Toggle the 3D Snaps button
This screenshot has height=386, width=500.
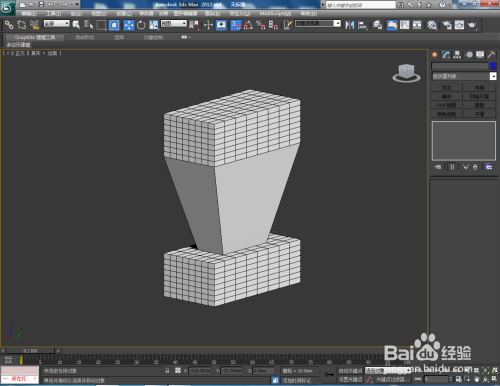(236, 25)
